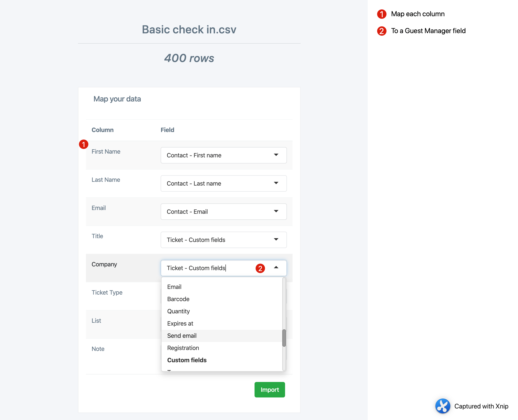This screenshot has width=518, height=420.
Task: Click Contact - First name field selector
Action: [223, 155]
